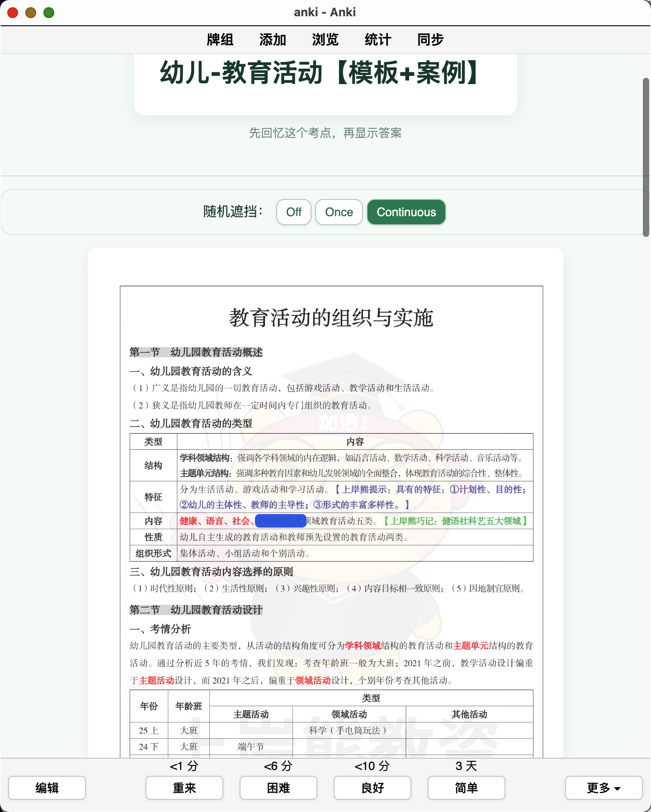651x812 pixels.
Task: Expand the 更多 dropdown
Action: 604,788
